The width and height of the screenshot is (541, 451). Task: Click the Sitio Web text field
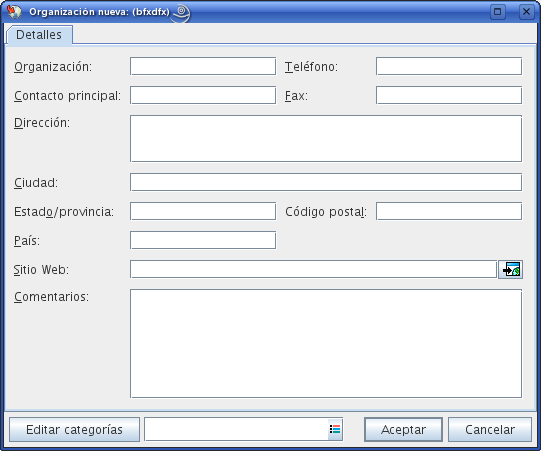point(313,269)
